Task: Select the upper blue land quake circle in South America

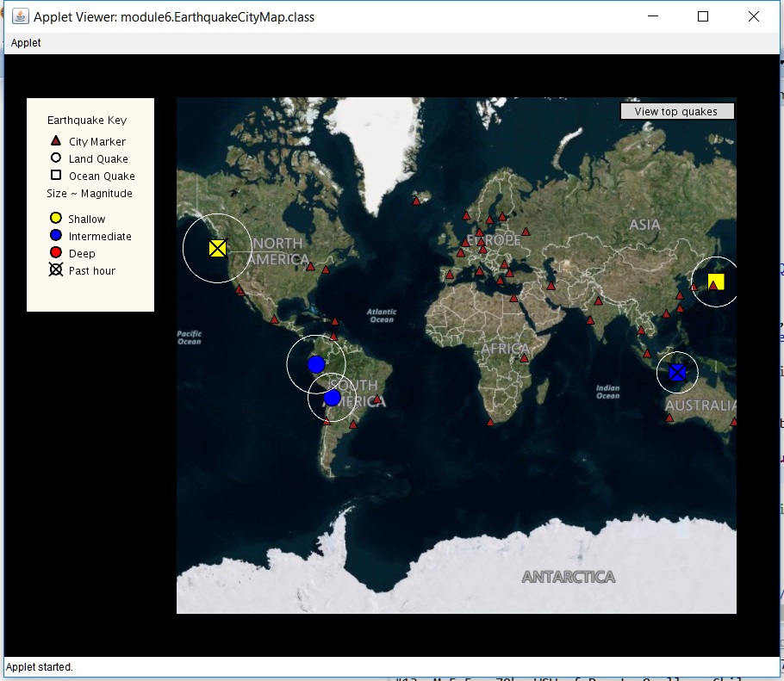Action: [x=316, y=364]
